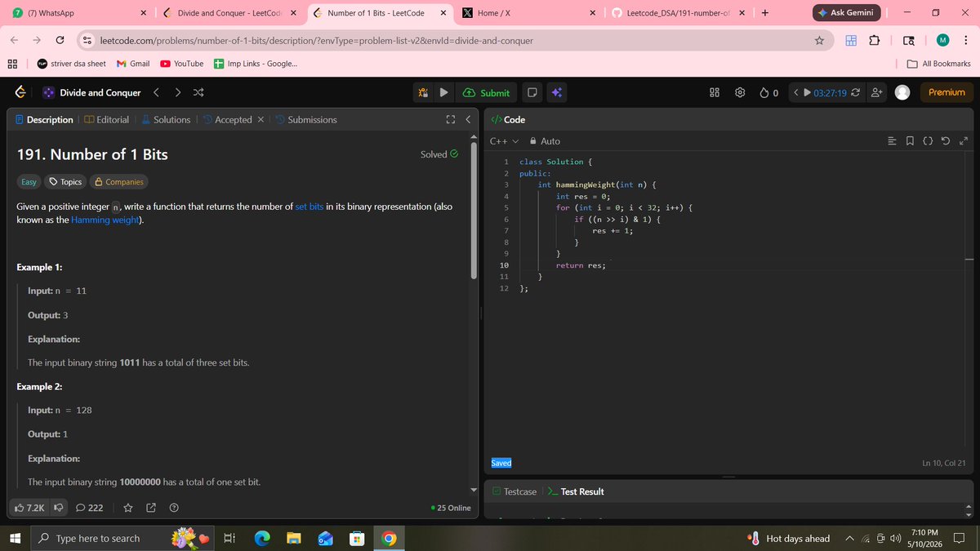Open the striver dsa sheet bookmark

point(71,64)
